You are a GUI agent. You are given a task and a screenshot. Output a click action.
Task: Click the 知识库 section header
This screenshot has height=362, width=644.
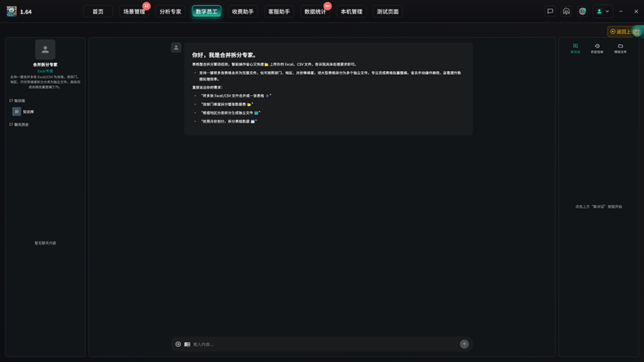click(x=17, y=101)
